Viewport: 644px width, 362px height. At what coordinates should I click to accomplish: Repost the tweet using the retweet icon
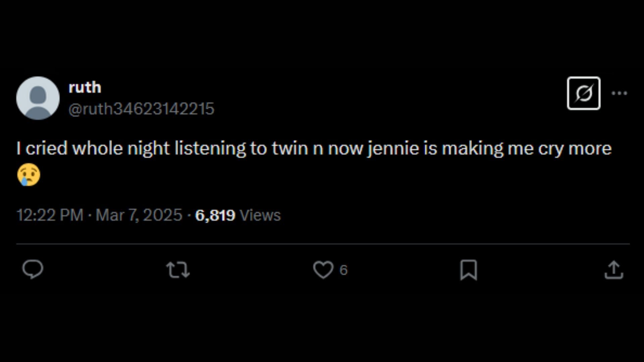(x=178, y=270)
